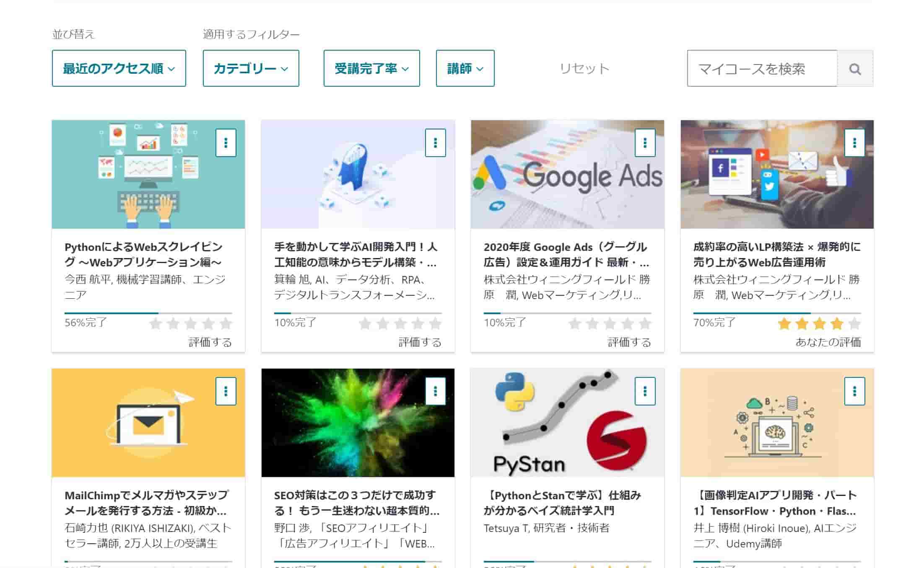Open the 講師 filter dropdown
This screenshot has height=568, width=924.
(x=465, y=68)
